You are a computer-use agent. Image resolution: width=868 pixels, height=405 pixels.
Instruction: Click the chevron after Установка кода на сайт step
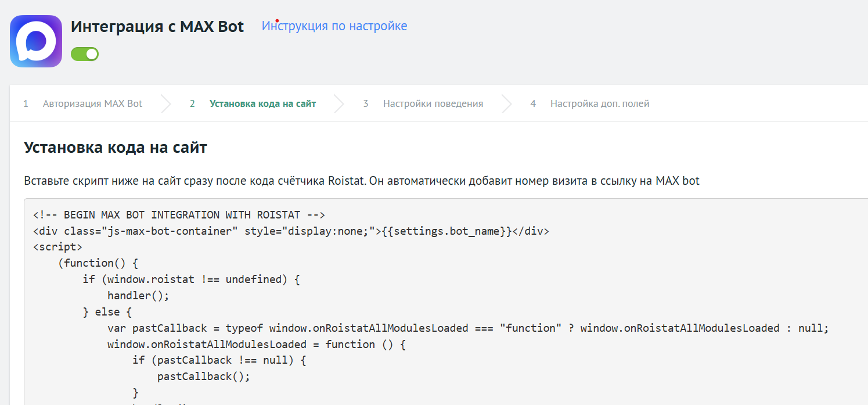coord(339,104)
